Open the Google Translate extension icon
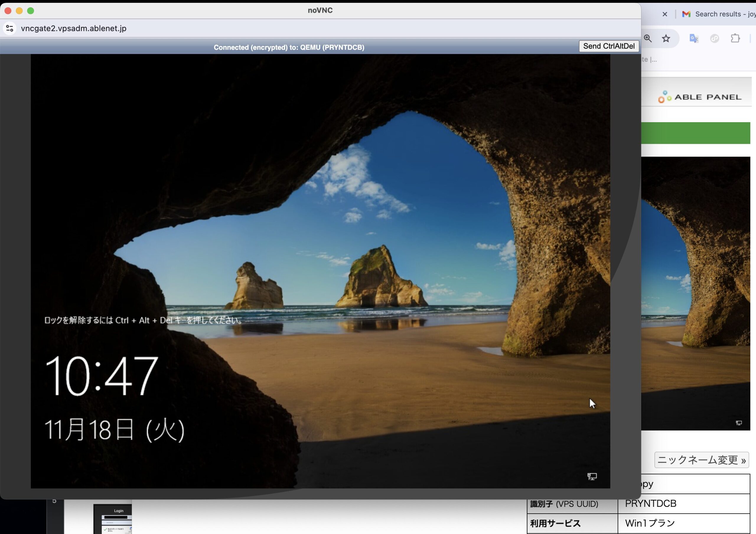 coord(694,38)
